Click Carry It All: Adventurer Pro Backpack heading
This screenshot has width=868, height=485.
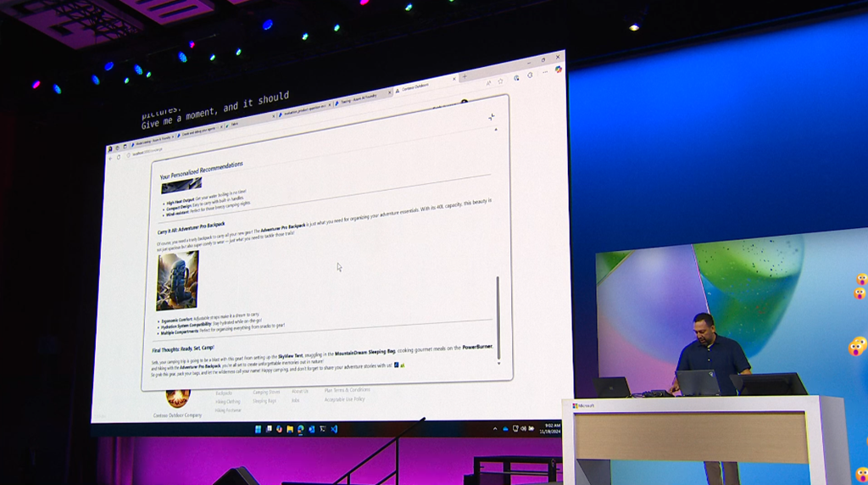tap(192, 227)
